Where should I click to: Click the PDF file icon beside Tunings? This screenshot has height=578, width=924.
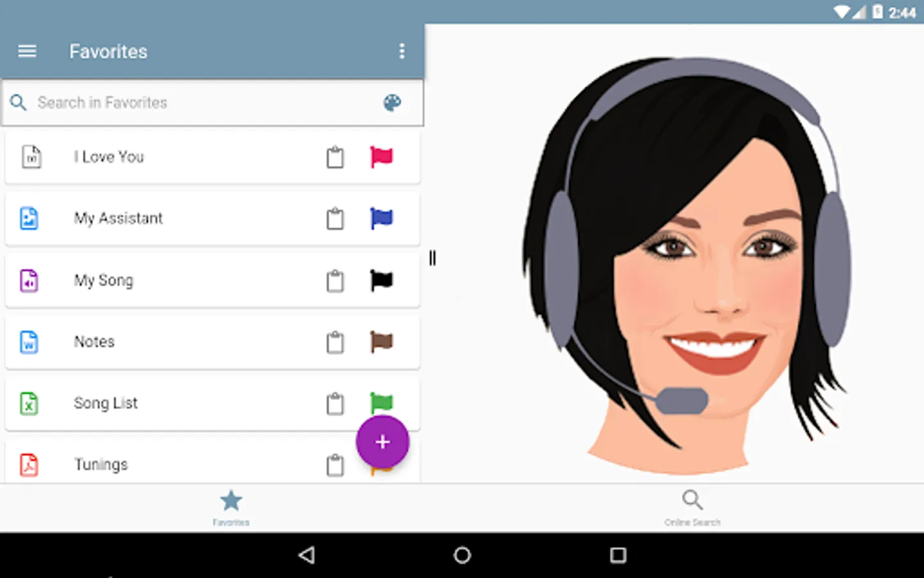(x=29, y=464)
